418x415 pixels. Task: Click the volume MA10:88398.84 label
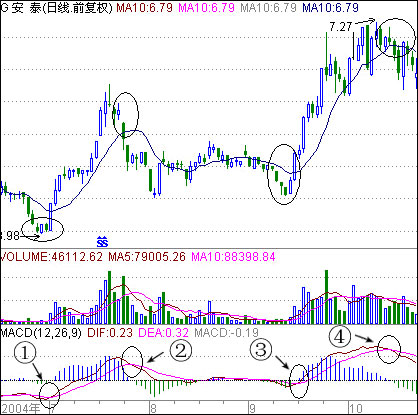233,257
